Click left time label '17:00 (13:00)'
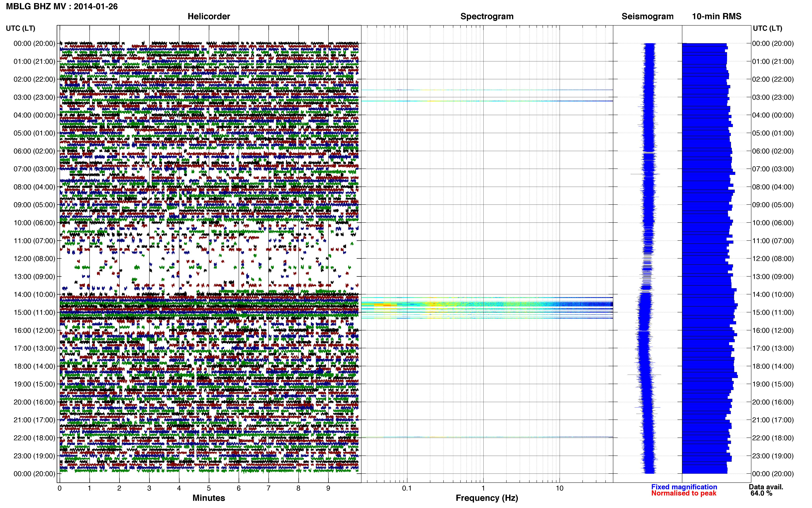The height and width of the screenshot is (508, 812). [34, 348]
